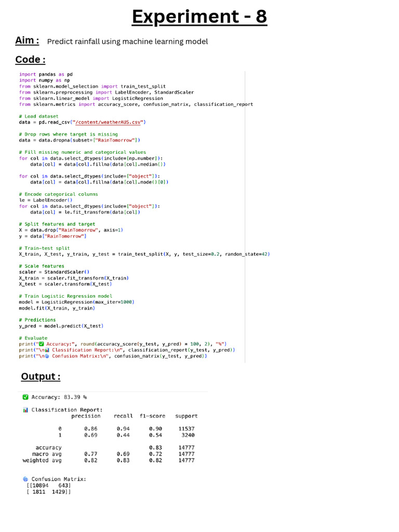Image resolution: width=399 pixels, height=532 pixels.
Task: Click the '# Train-test split' comment
Action: click(45, 248)
